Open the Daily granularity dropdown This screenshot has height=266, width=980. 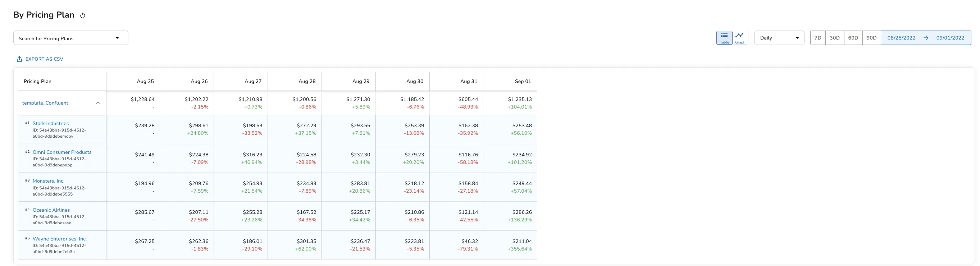[779, 38]
